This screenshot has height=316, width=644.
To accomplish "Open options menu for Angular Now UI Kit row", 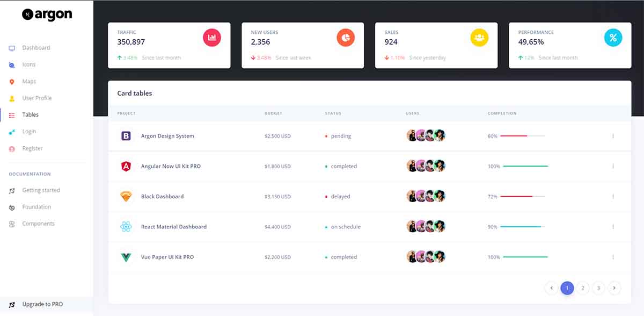I will pos(613,167).
